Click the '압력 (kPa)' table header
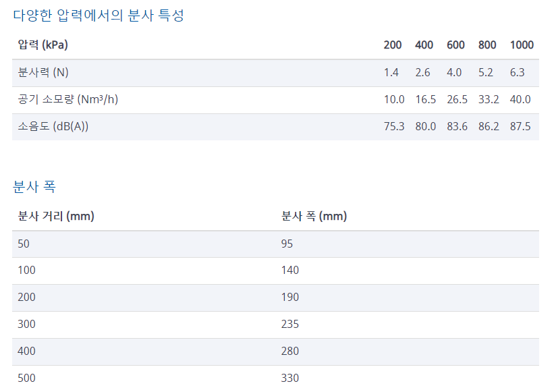The height and width of the screenshot is (392, 556). point(43,45)
